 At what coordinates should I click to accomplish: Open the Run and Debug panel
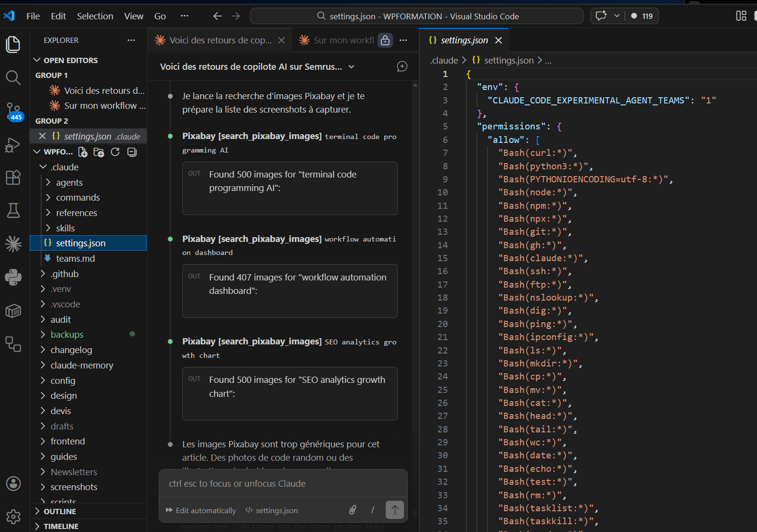pyautogui.click(x=13, y=145)
